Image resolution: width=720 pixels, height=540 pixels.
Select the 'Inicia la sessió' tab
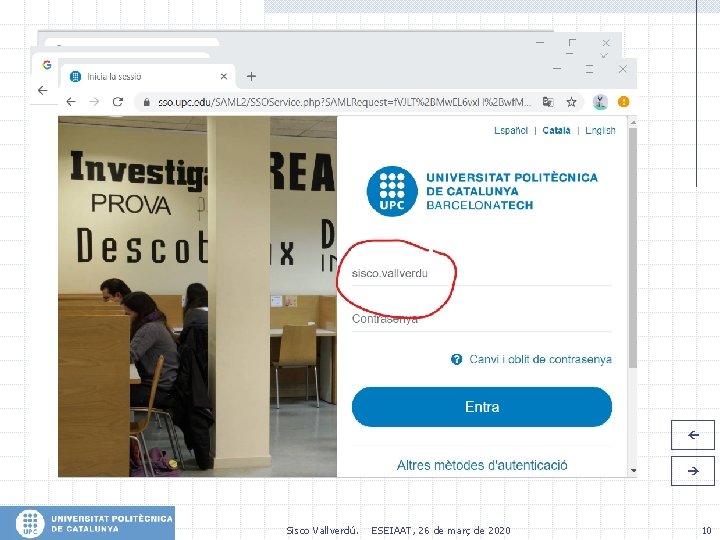147,76
